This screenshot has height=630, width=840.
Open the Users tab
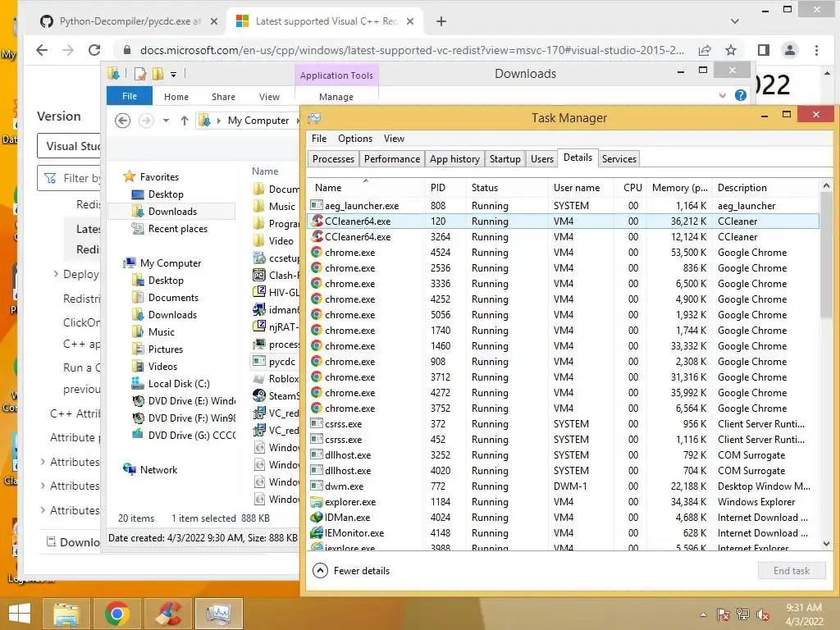click(542, 159)
